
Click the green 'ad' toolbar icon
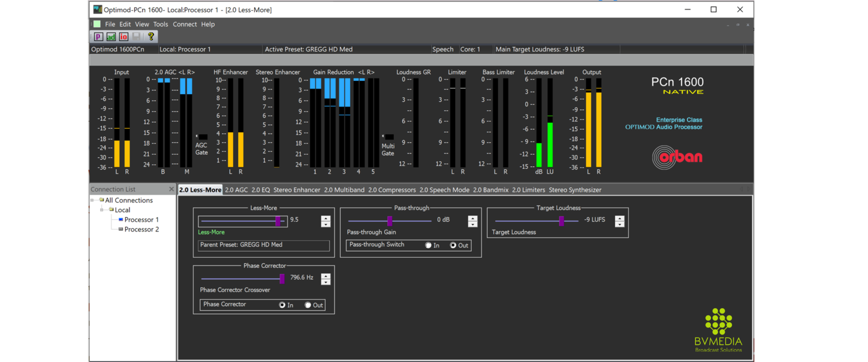[x=111, y=37]
